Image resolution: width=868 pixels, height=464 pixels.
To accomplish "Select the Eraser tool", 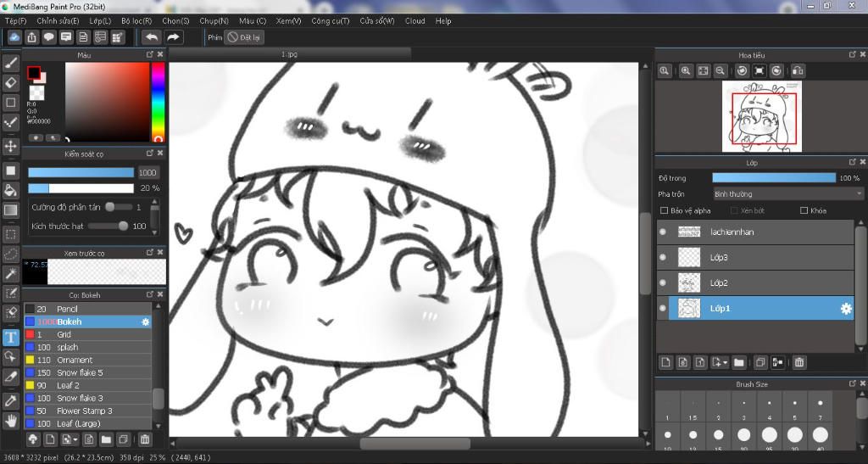I will 10,83.
